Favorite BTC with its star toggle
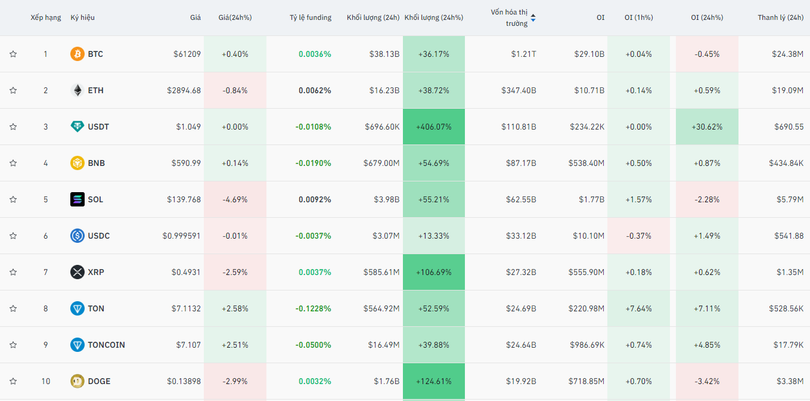The height and width of the screenshot is (401, 810). tap(13, 54)
